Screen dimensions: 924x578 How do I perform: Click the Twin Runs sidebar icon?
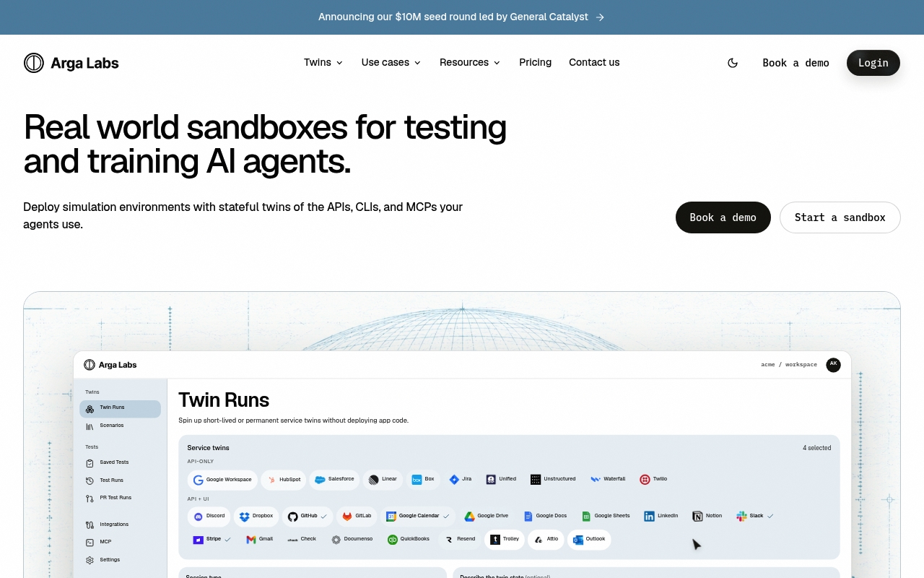(90, 409)
